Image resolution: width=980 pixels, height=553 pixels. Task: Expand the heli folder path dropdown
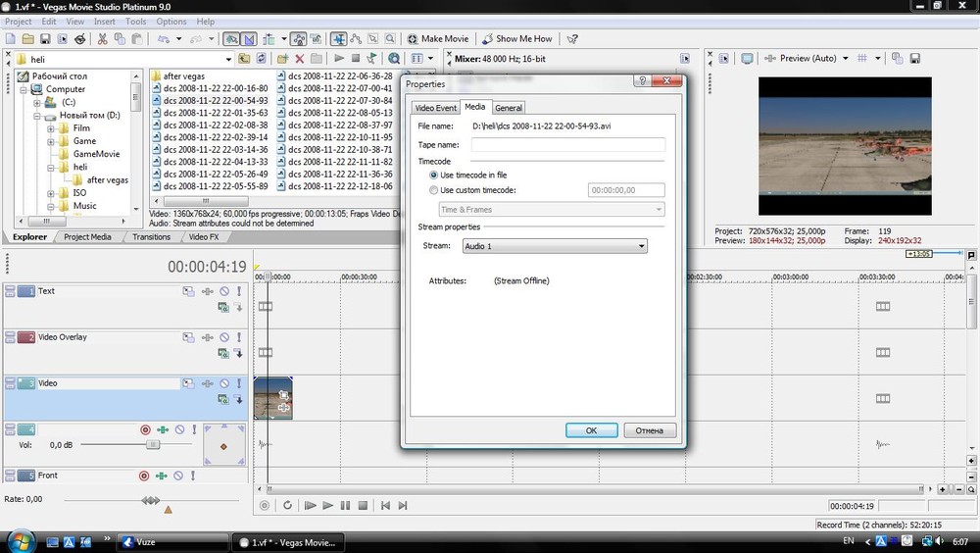tap(228, 60)
